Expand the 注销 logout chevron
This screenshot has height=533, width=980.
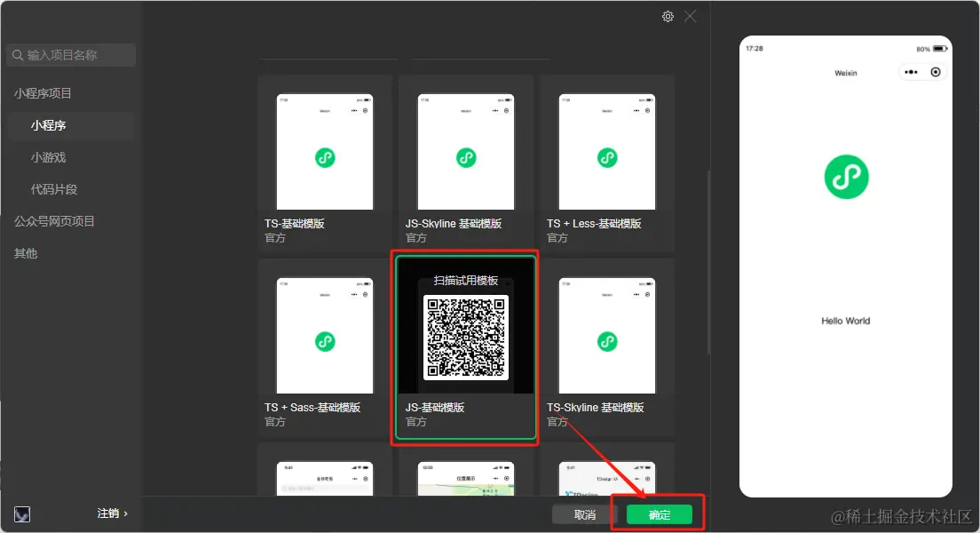pos(126,513)
